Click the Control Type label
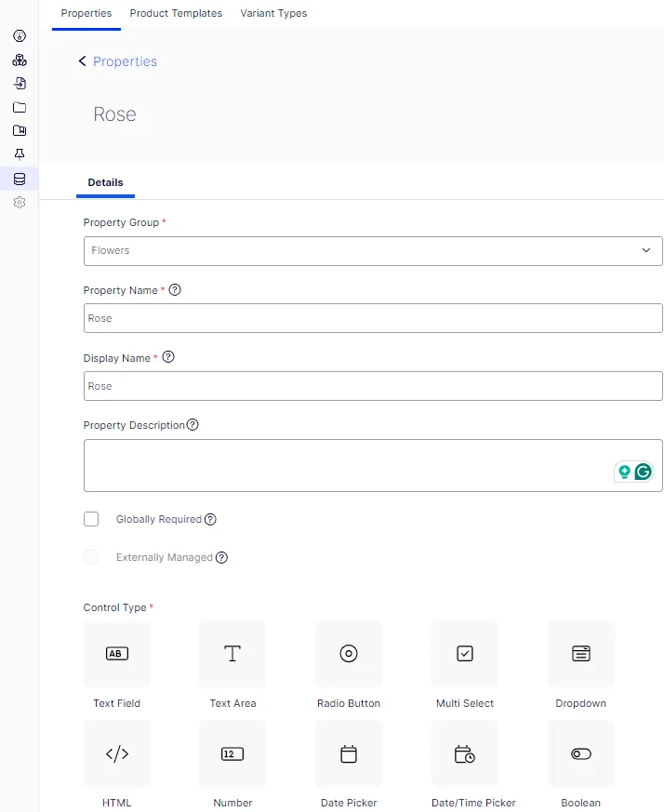 point(115,607)
